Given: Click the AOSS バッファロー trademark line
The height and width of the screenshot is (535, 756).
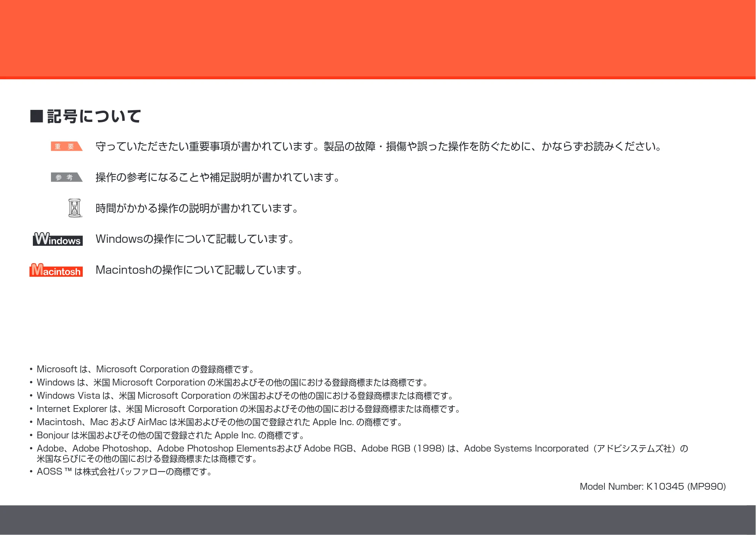Looking at the screenshot, I should click(x=125, y=472).
